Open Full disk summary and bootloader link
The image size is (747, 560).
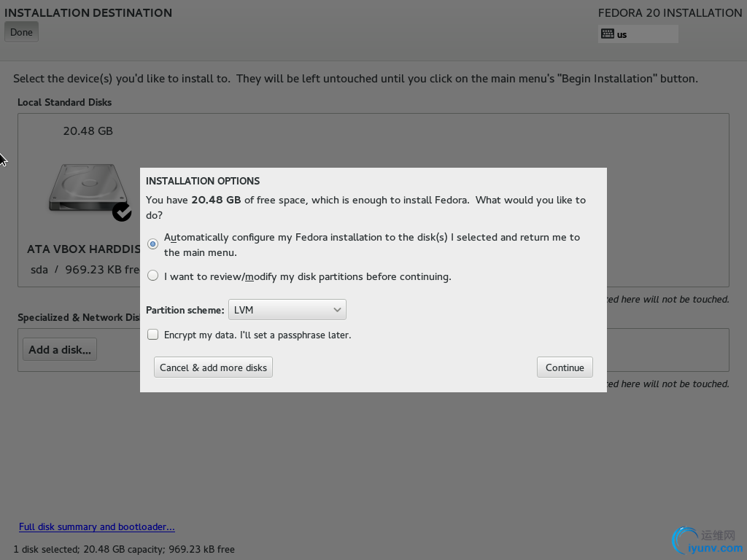[x=97, y=526]
